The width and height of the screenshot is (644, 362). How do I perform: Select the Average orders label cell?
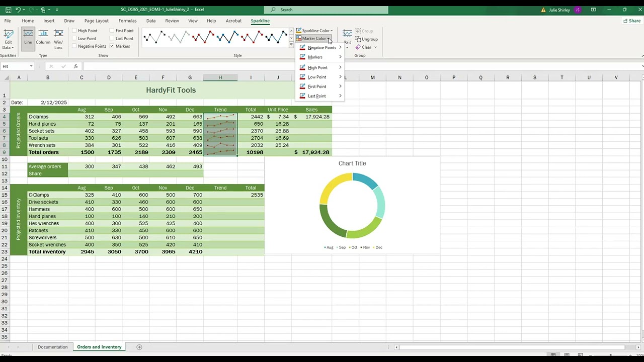pos(48,166)
